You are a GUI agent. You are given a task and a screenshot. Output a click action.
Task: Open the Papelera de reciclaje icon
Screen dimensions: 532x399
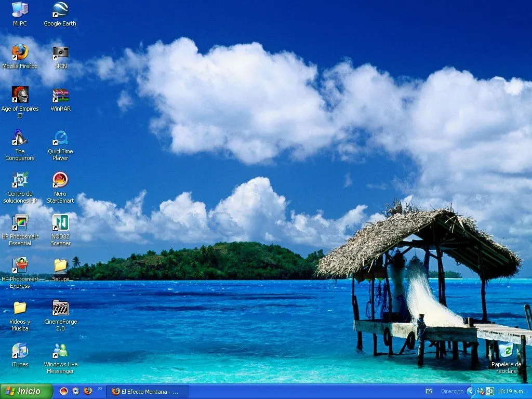[x=505, y=351]
